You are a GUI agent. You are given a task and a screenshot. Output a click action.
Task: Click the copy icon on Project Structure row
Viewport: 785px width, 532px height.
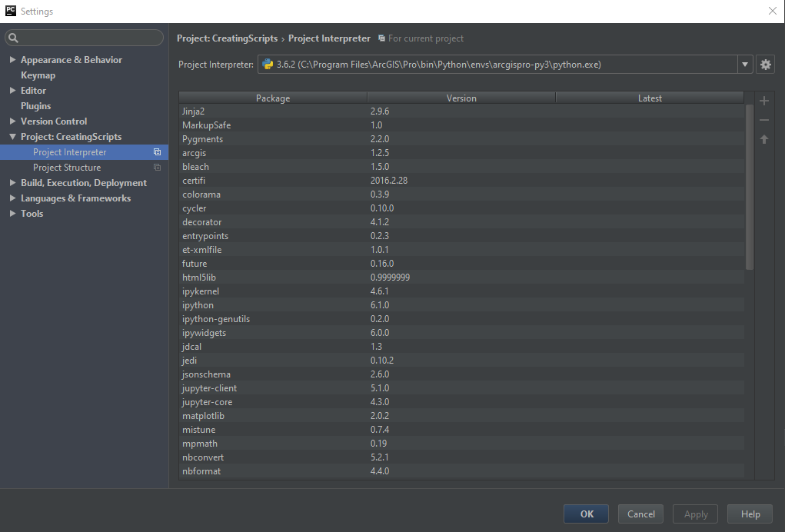click(x=157, y=168)
